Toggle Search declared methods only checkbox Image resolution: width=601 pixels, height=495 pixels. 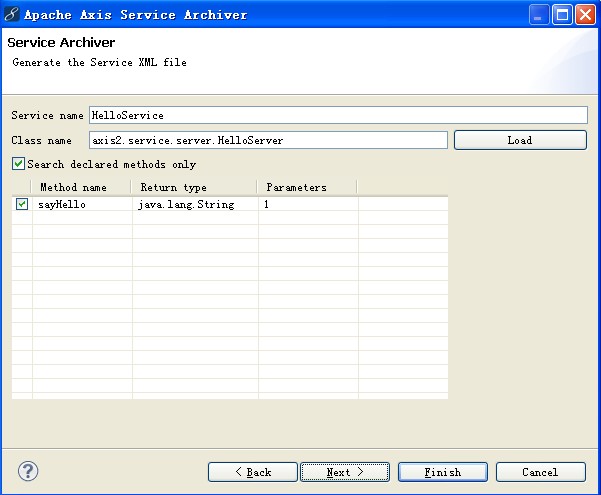point(18,164)
